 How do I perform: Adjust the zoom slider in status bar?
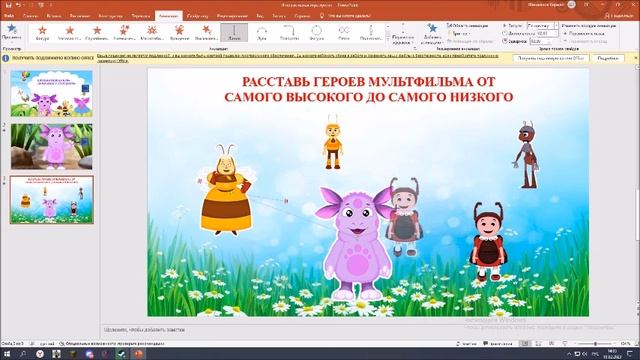(596, 344)
